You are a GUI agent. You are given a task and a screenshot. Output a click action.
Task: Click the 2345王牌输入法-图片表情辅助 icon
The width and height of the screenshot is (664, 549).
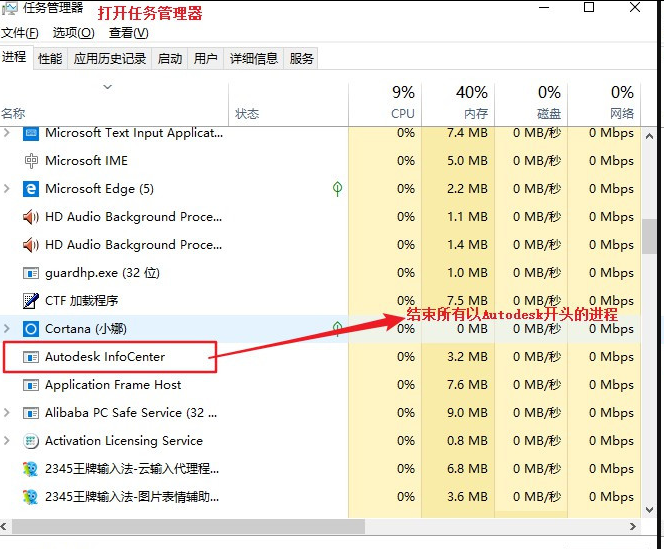pyautogui.click(x=30, y=497)
